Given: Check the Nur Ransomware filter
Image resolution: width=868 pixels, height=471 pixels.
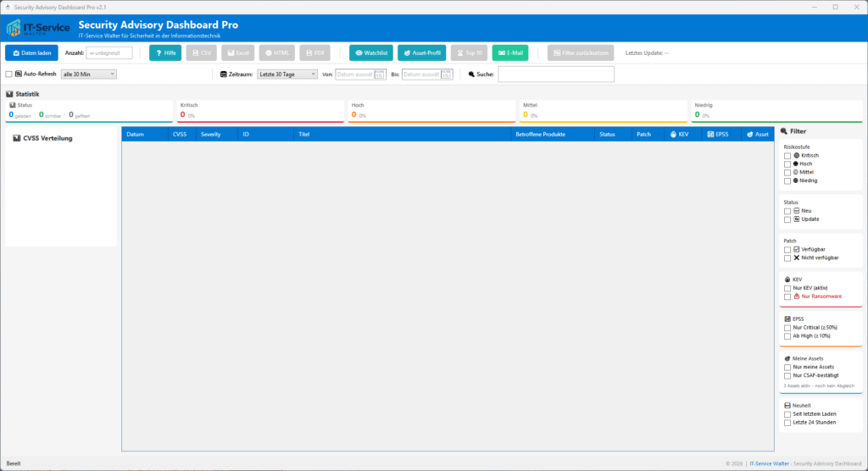Looking at the screenshot, I should [x=787, y=297].
